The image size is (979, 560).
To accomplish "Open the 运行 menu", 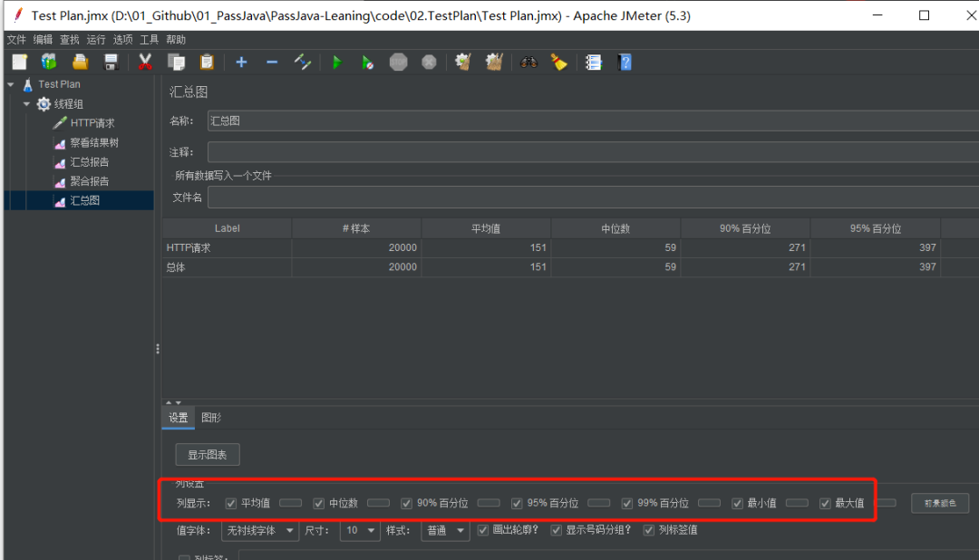I will click(96, 40).
